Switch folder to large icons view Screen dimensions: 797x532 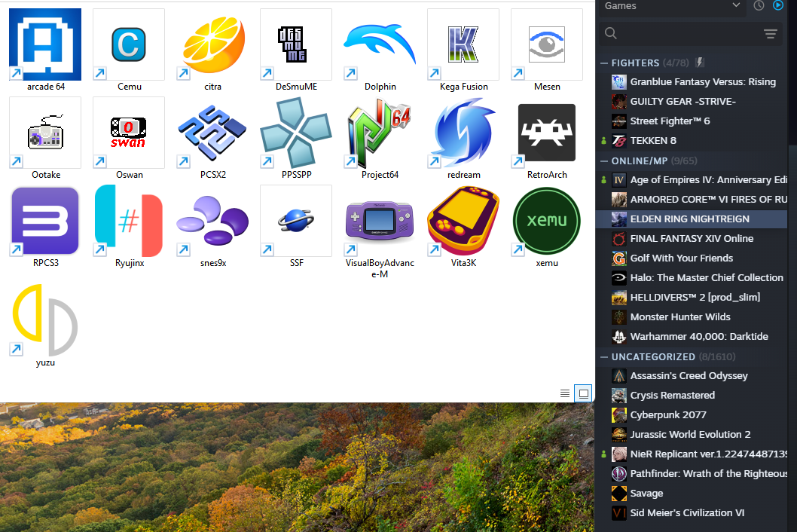[x=584, y=393]
